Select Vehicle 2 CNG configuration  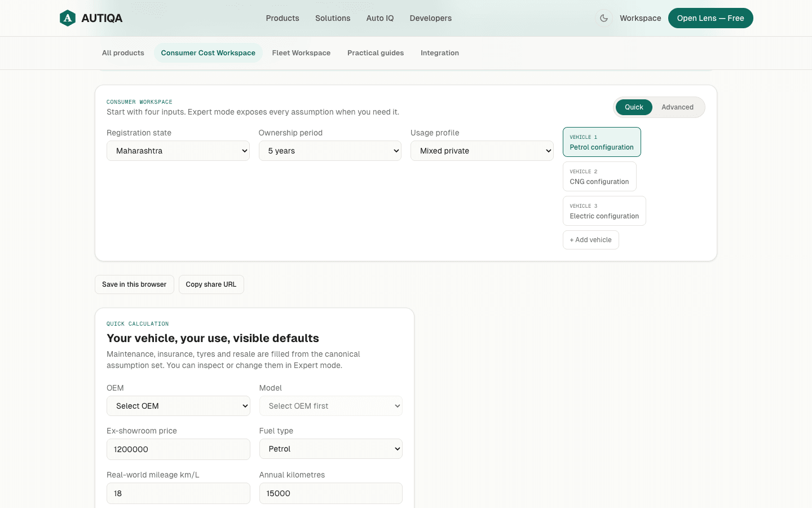click(599, 176)
